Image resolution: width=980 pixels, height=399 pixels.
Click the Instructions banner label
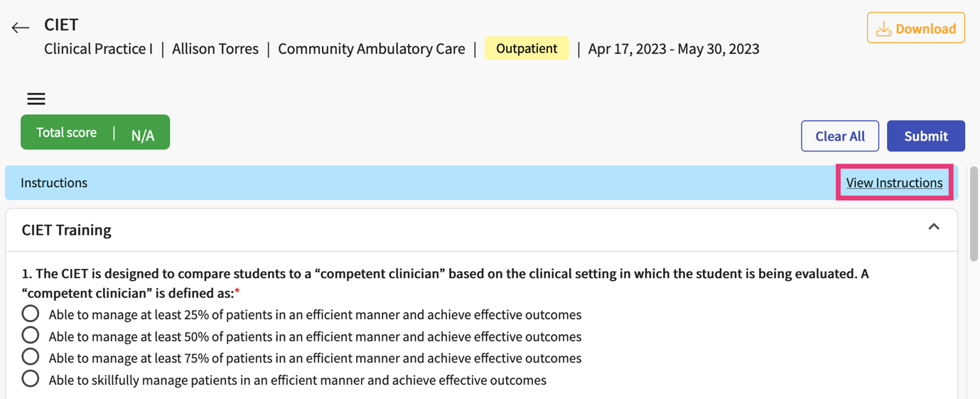point(54,183)
